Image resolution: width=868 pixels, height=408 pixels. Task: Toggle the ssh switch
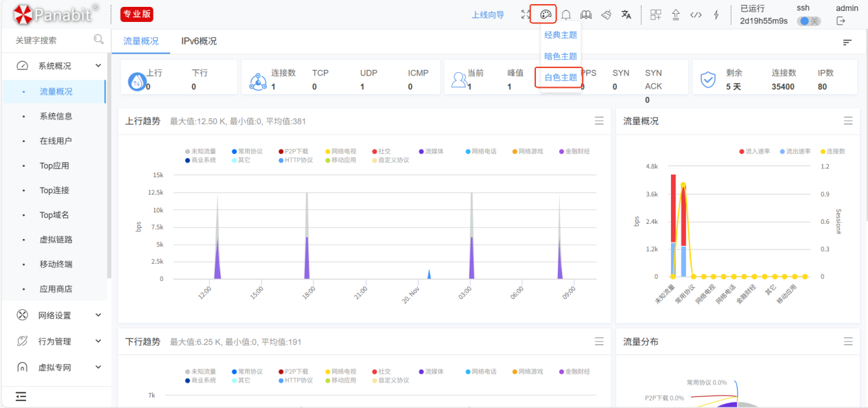tap(808, 21)
